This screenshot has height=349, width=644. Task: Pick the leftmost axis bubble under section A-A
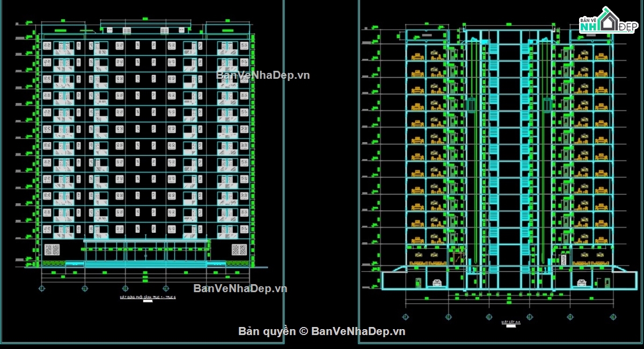pyautogui.click(x=405, y=316)
